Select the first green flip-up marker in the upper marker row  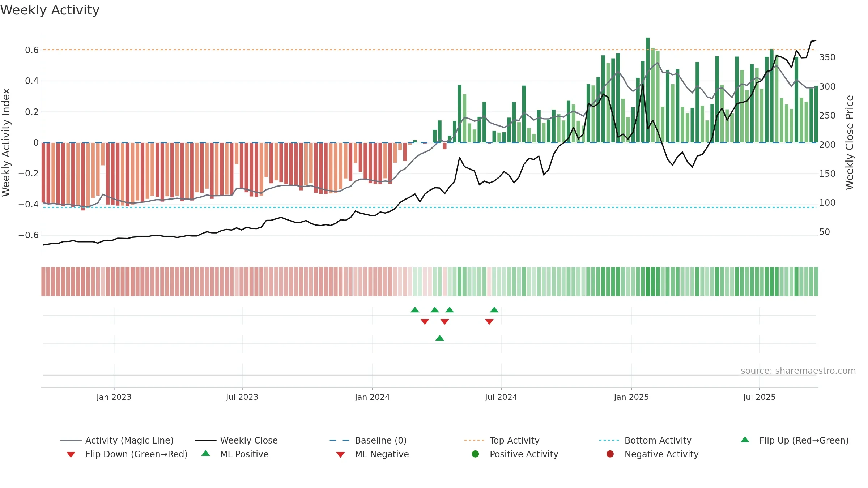pos(415,310)
